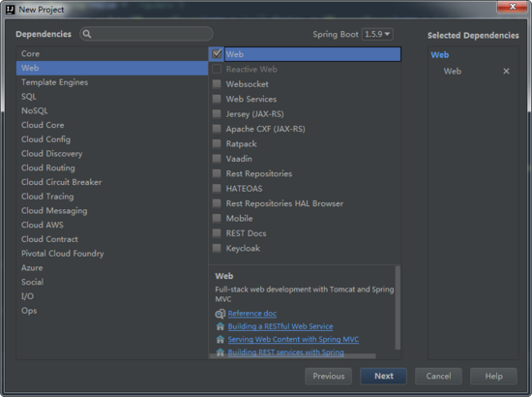Enable the Websocket checkbox
Viewport: 532px width, 397px height.
pyautogui.click(x=217, y=84)
